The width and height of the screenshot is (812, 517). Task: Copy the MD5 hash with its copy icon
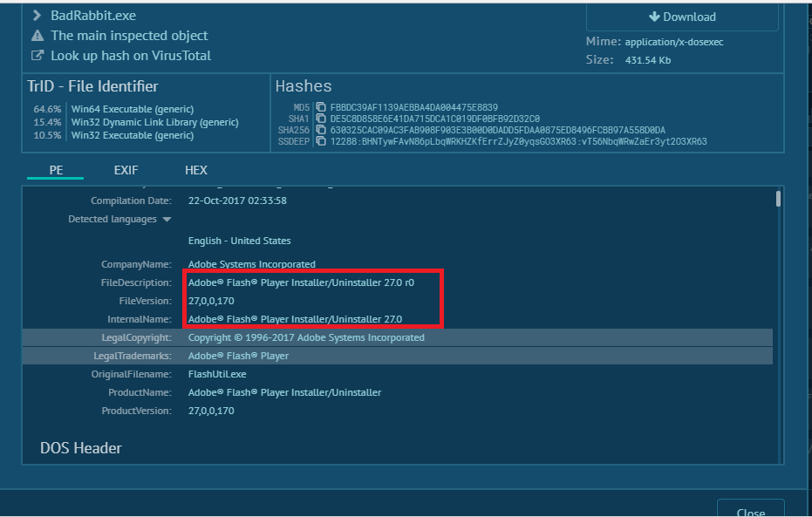pyautogui.click(x=321, y=107)
